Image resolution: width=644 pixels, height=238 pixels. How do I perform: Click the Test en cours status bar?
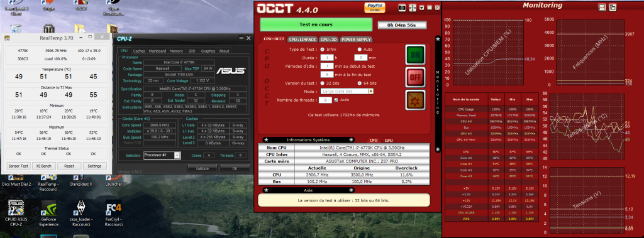316,24
